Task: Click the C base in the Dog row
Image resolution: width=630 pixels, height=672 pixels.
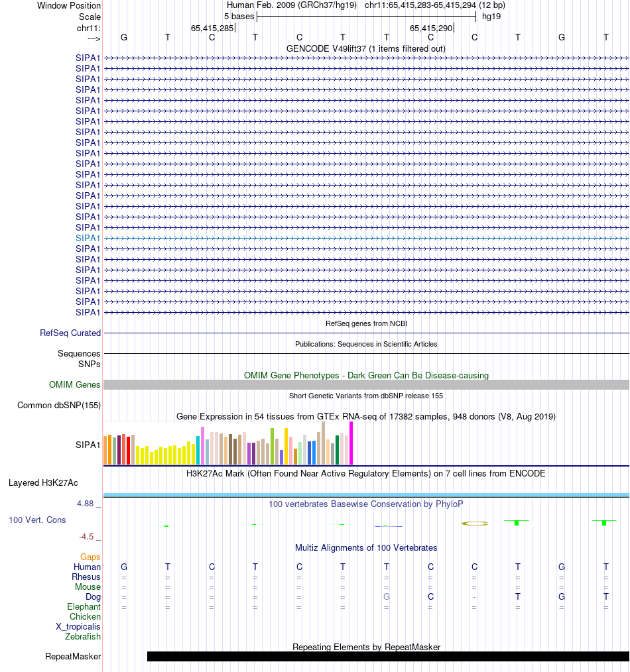Action: [431, 596]
